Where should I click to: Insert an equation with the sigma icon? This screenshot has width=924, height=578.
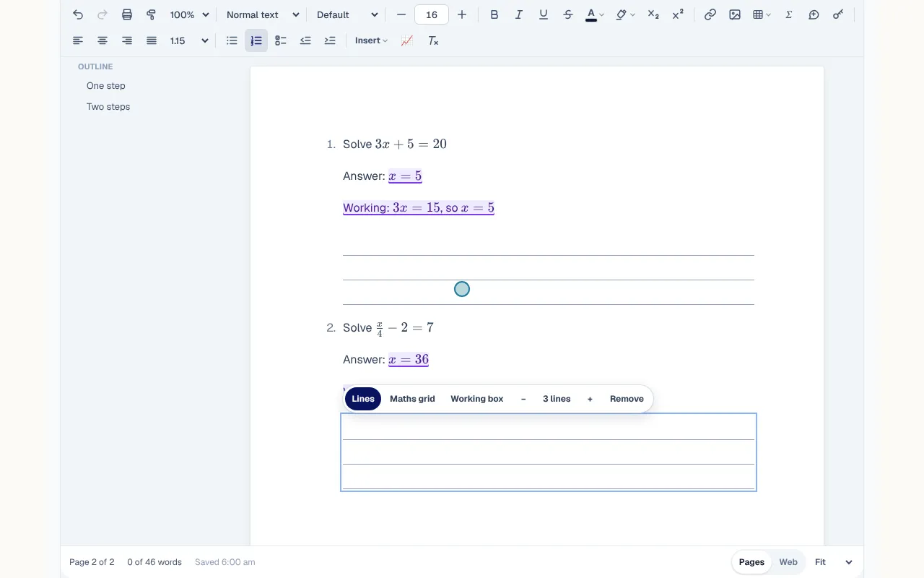(789, 14)
